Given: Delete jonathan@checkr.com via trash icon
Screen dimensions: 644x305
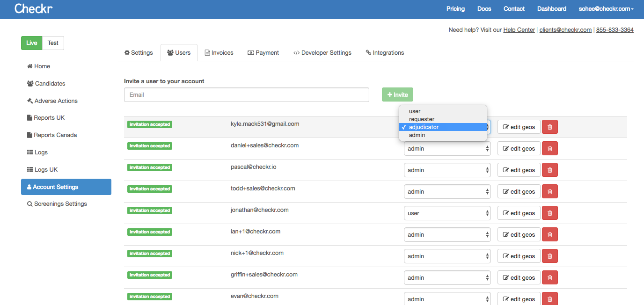Looking at the screenshot, I should (550, 213).
